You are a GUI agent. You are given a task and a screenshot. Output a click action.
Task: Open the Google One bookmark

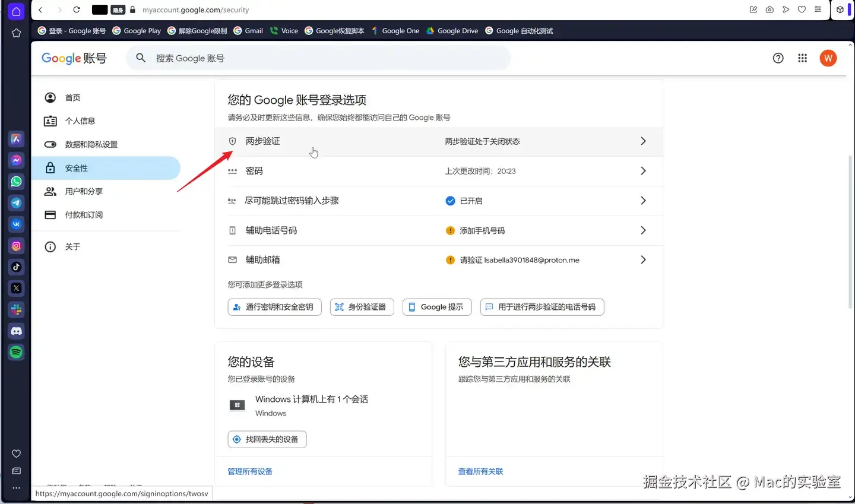(395, 31)
